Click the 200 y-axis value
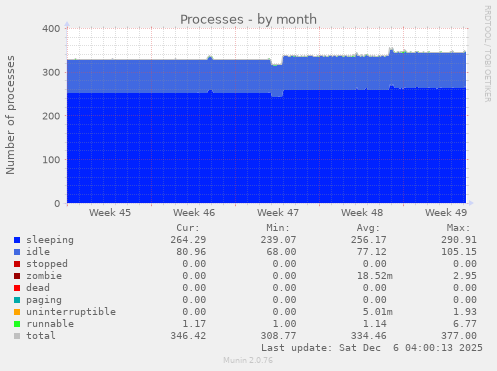 click(51, 116)
